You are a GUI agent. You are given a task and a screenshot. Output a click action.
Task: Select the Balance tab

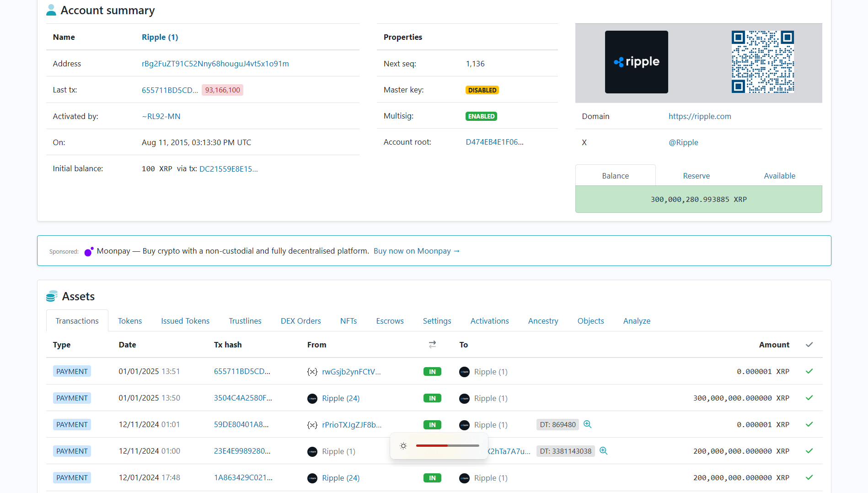[x=616, y=176]
